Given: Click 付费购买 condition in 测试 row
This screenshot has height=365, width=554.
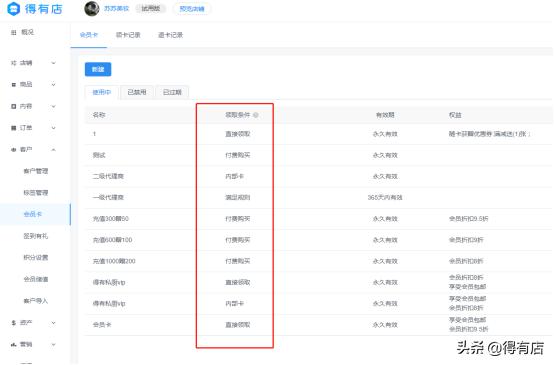Looking at the screenshot, I should [237, 155].
